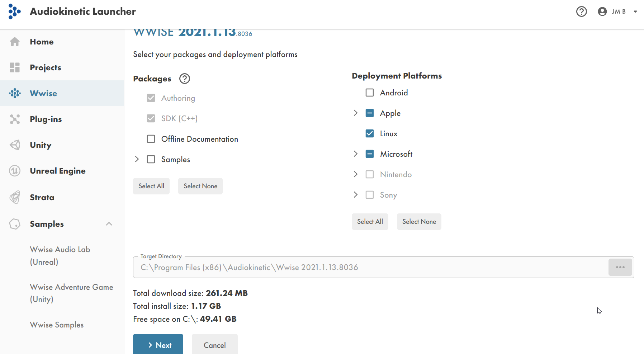The image size is (644, 354).
Task: Open help next to Packages heading
Action: (x=185, y=79)
